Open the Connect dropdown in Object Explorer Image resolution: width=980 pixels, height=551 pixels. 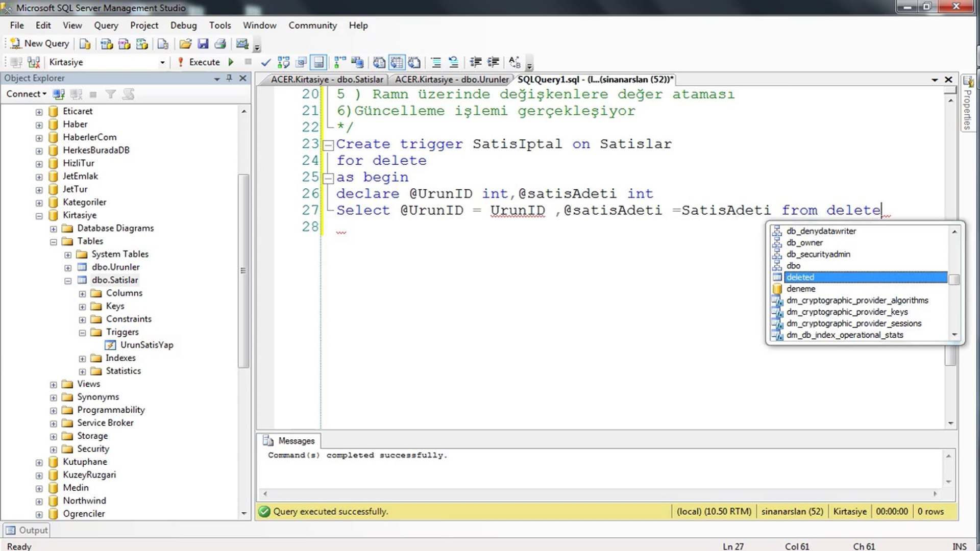[x=26, y=94]
